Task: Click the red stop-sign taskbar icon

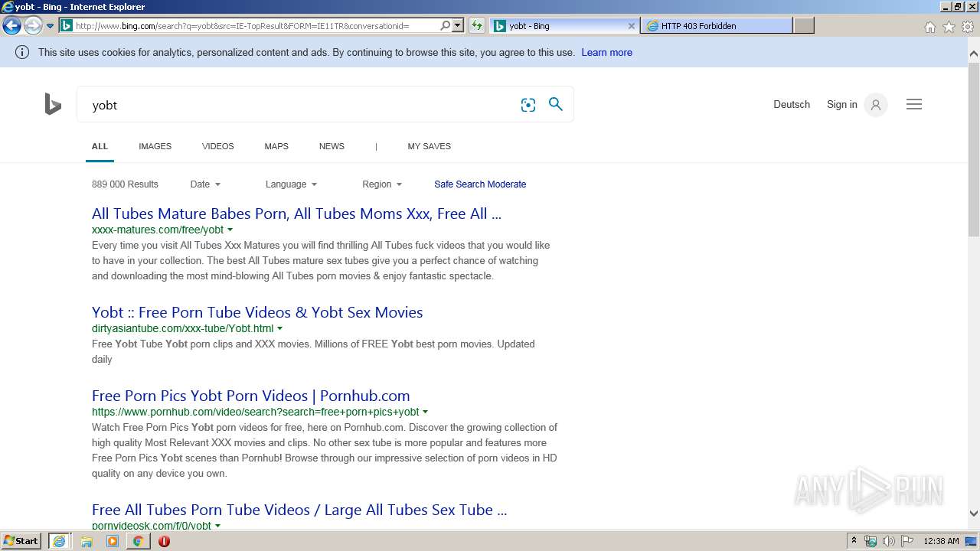Action: [x=164, y=541]
